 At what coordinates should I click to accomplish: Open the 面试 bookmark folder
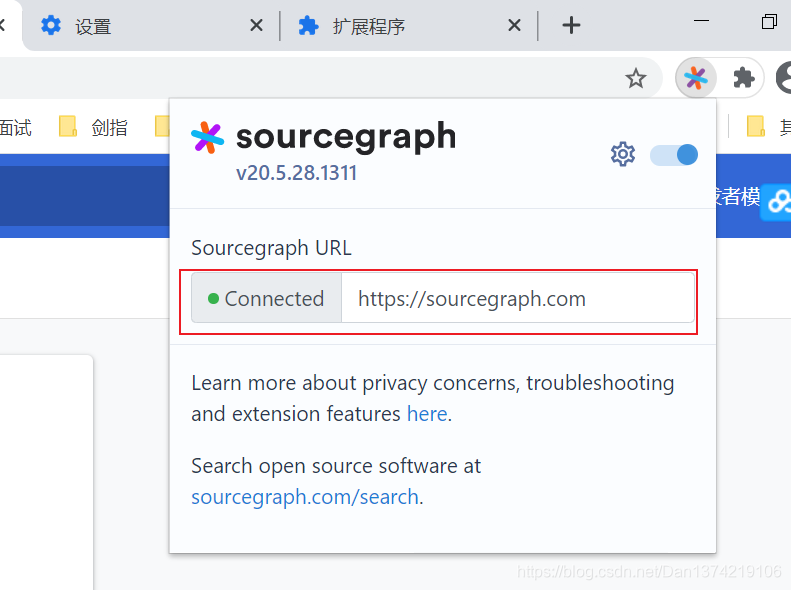pyautogui.click(x=15, y=127)
